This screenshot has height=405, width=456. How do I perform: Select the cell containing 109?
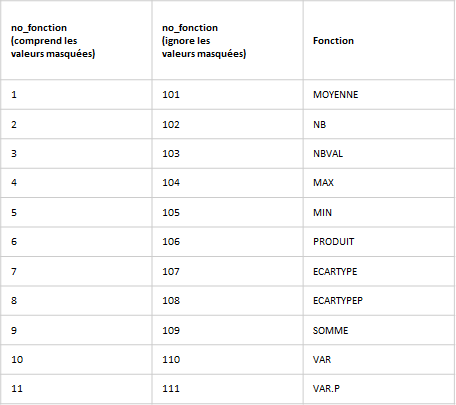pyautogui.click(x=227, y=330)
